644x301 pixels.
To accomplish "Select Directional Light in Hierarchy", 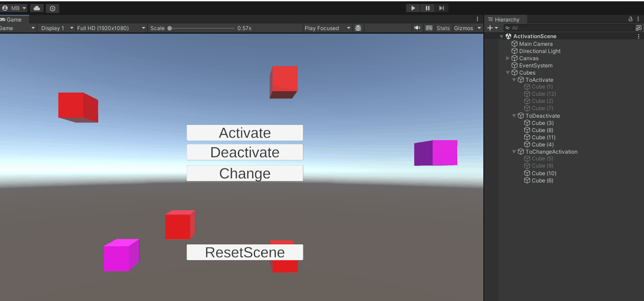I will [x=540, y=51].
